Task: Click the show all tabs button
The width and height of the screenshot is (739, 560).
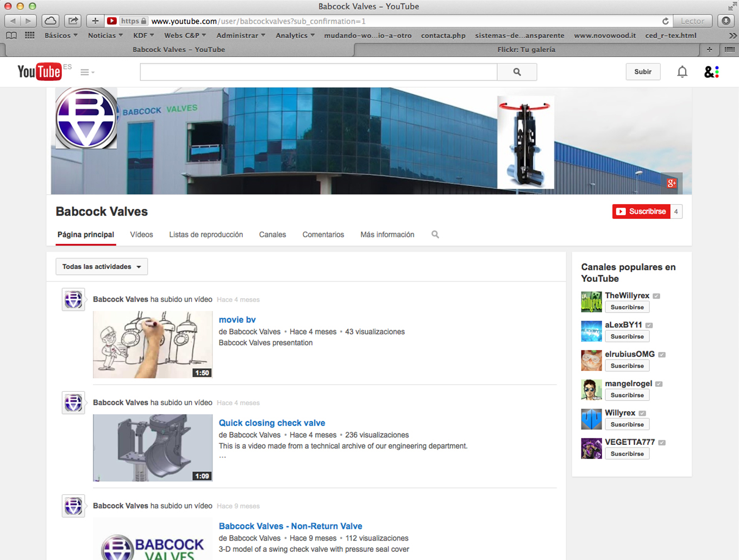Action: click(729, 49)
